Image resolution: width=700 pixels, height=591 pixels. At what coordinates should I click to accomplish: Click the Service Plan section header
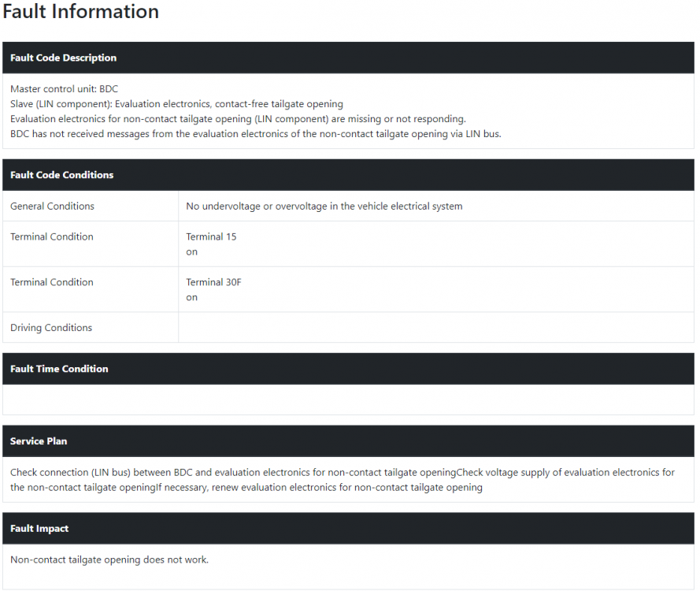(x=348, y=441)
